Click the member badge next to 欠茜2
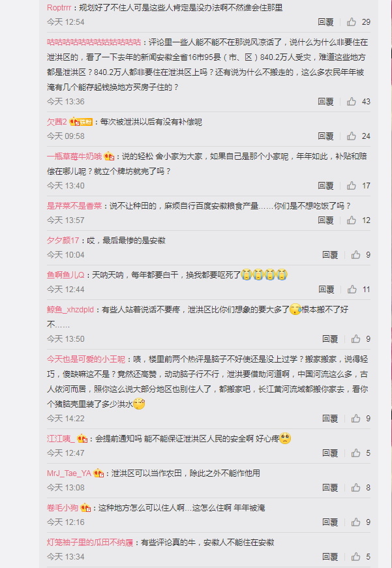 (81, 122)
